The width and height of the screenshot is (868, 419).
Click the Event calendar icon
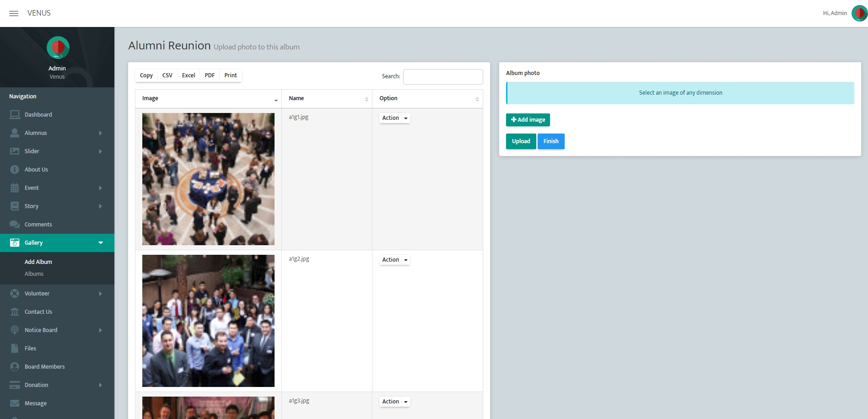pyautogui.click(x=15, y=188)
